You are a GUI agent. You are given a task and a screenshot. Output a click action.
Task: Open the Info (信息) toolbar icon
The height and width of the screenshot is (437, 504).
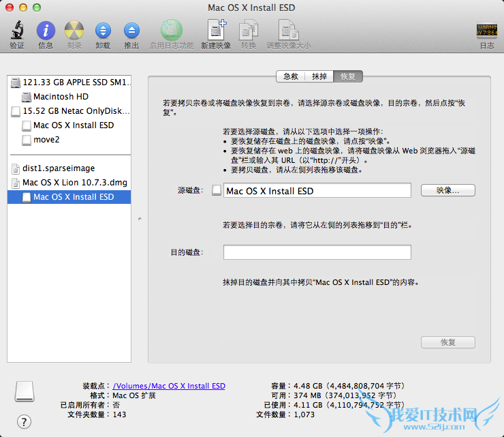click(x=46, y=31)
